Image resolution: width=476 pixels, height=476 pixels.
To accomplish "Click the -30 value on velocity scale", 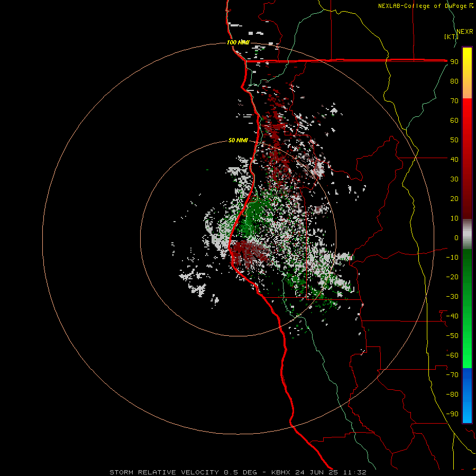I will tap(452, 297).
